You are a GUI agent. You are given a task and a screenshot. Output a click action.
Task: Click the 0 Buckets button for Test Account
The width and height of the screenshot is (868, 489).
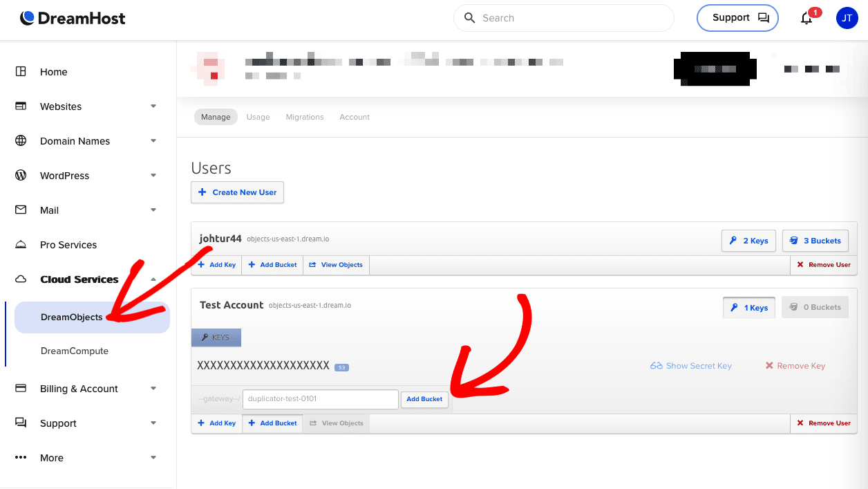[x=815, y=308]
